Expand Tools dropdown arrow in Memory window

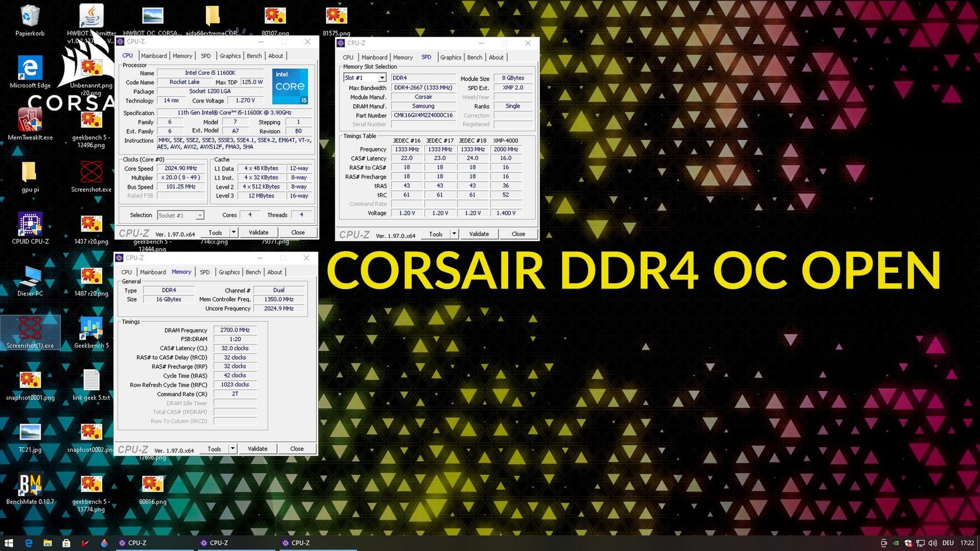point(232,448)
